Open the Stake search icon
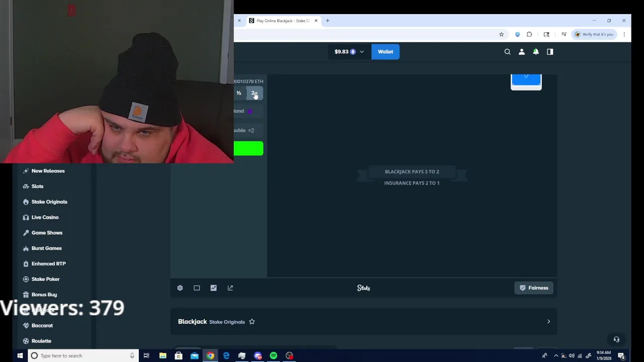The image size is (644, 362). tap(507, 52)
